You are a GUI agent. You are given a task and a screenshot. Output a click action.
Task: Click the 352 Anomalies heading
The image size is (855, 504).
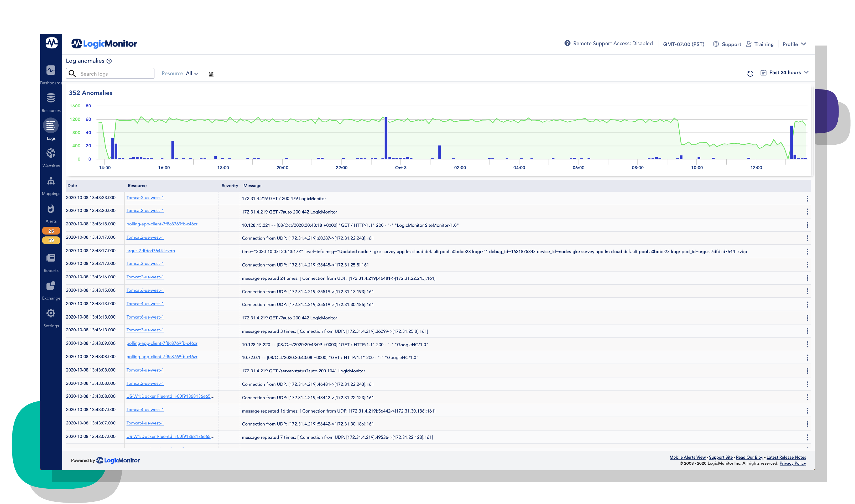pos(90,93)
